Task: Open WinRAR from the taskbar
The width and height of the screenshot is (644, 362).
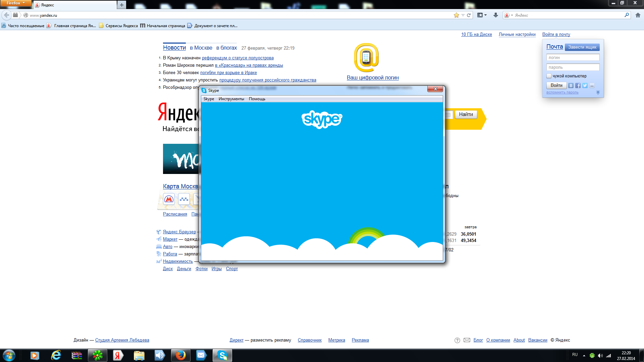Action: [77, 355]
